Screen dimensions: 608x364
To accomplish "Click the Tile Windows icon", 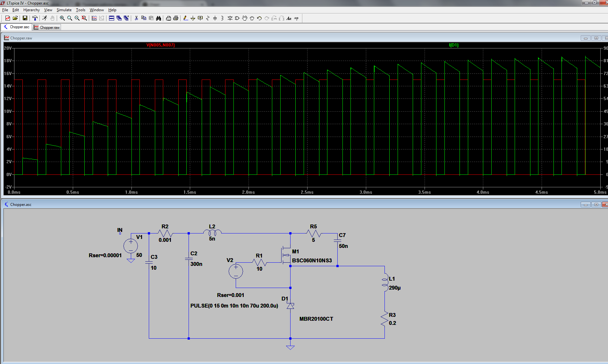I will pos(111,18).
